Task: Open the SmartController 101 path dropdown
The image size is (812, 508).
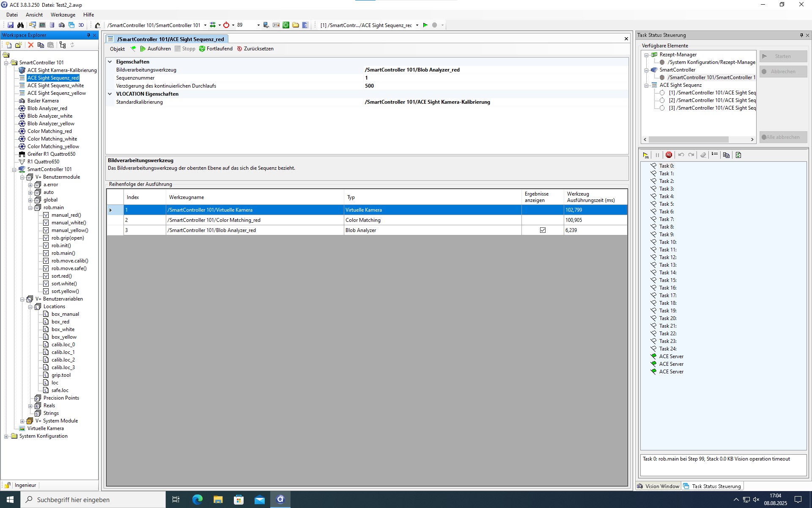Action: (205, 25)
